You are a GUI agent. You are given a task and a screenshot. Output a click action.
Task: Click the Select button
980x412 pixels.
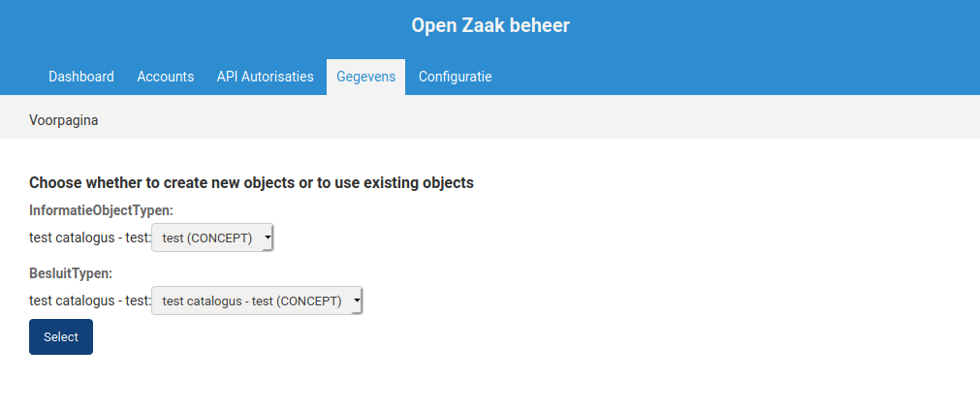click(61, 337)
